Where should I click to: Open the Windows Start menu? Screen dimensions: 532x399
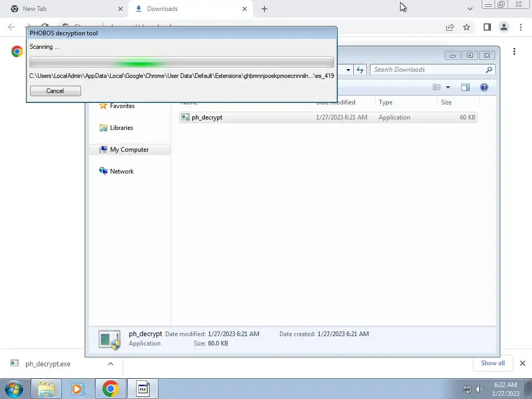point(14,389)
